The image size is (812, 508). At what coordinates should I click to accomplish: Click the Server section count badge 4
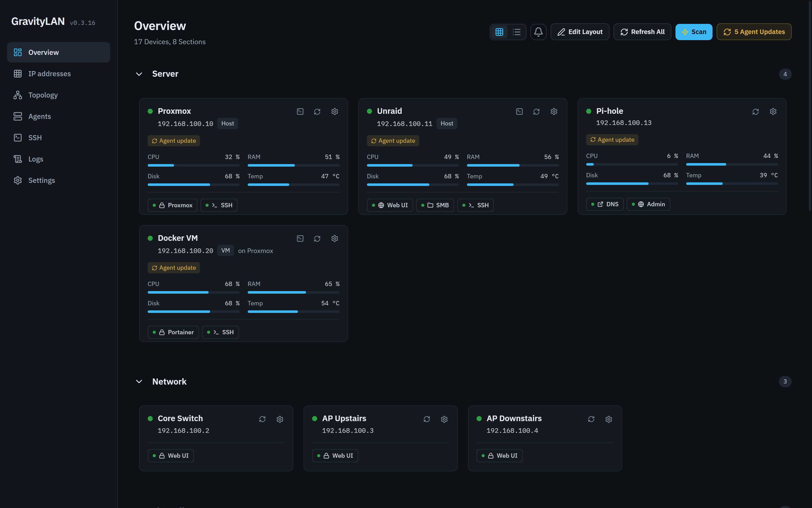(x=785, y=74)
